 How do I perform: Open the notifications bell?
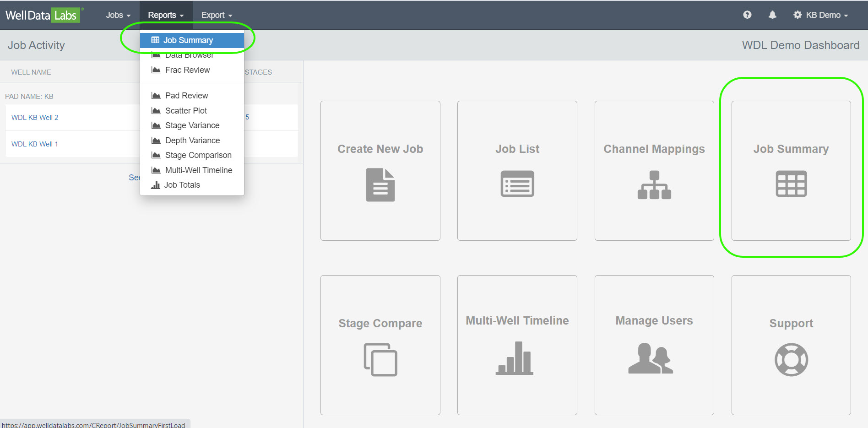772,15
